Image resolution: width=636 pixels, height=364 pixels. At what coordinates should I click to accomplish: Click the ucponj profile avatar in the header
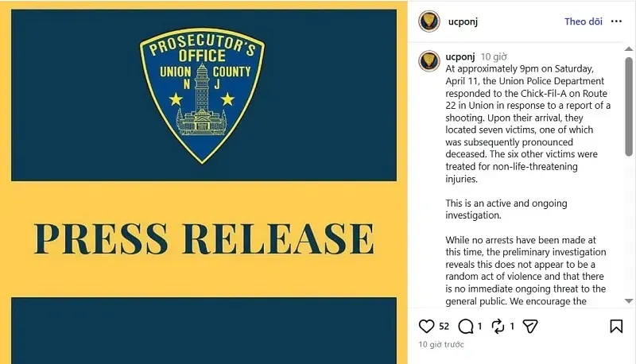[x=429, y=21]
